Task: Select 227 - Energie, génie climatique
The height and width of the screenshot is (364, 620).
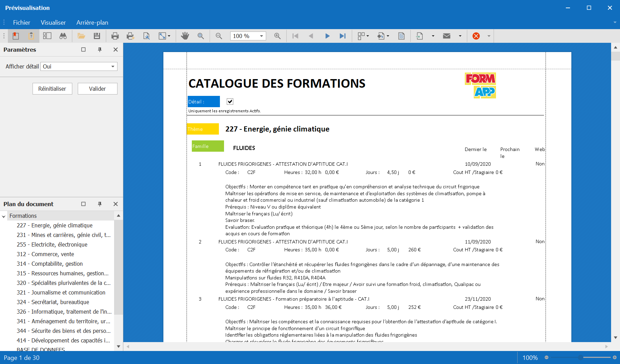Action: [x=54, y=225]
